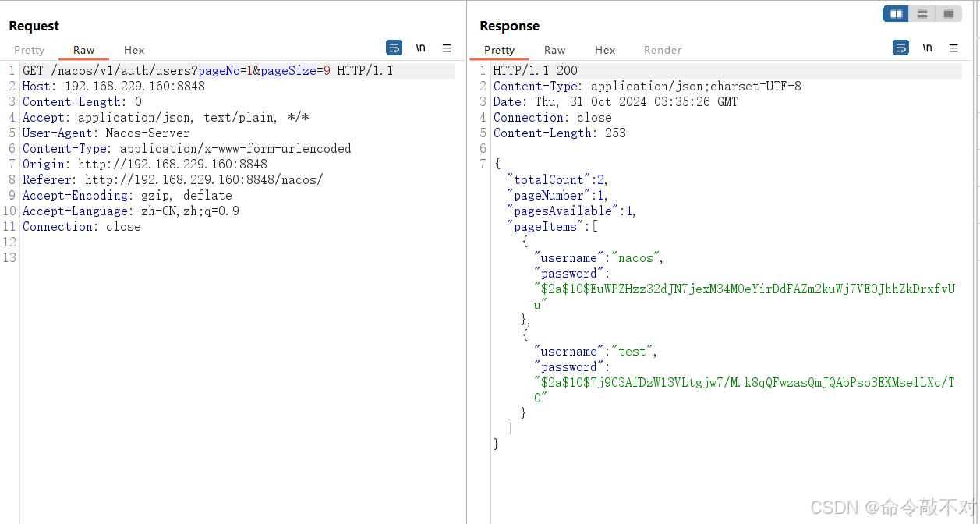Switch Request view to Raw tab

[84, 50]
